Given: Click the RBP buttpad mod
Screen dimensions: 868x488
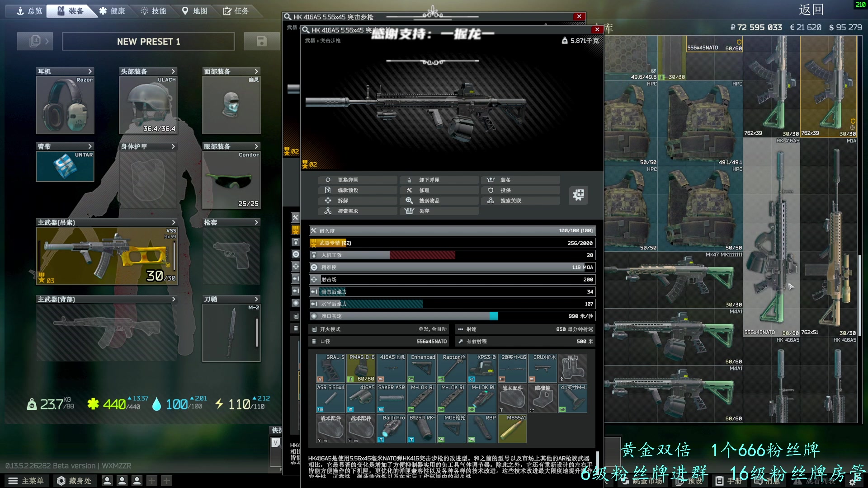Looking at the screenshot, I should pos(482,429).
